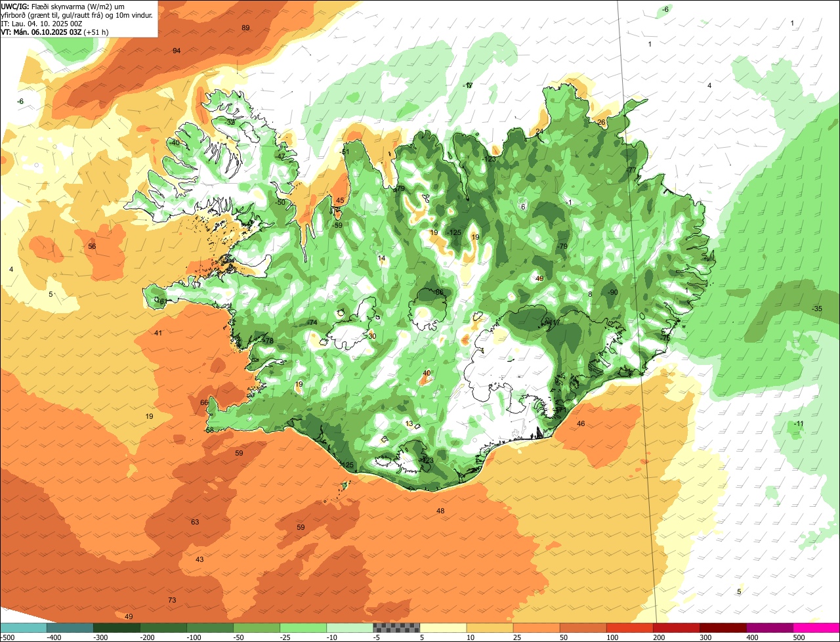Click legend swatch between 5 and 10

[442, 628]
